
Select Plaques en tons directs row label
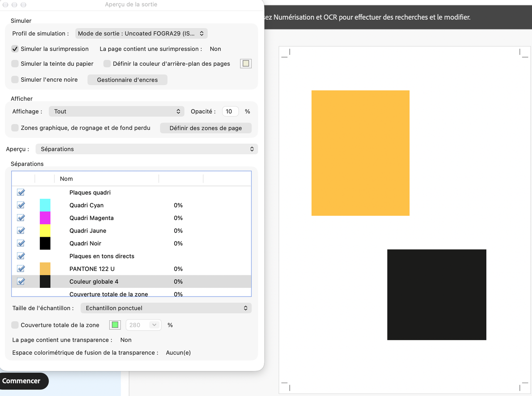pos(102,256)
